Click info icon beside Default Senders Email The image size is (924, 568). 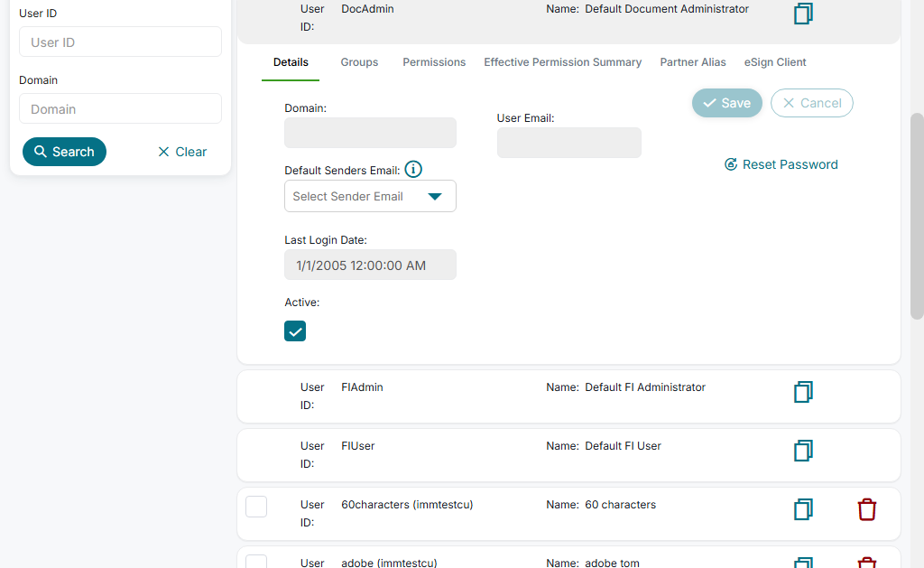click(x=413, y=169)
